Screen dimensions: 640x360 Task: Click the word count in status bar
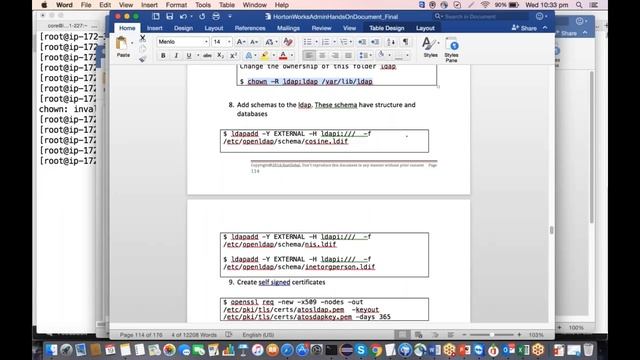pyautogui.click(x=194, y=335)
